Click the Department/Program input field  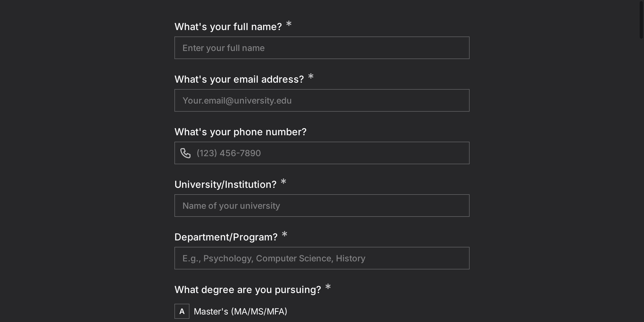pyautogui.click(x=322, y=258)
